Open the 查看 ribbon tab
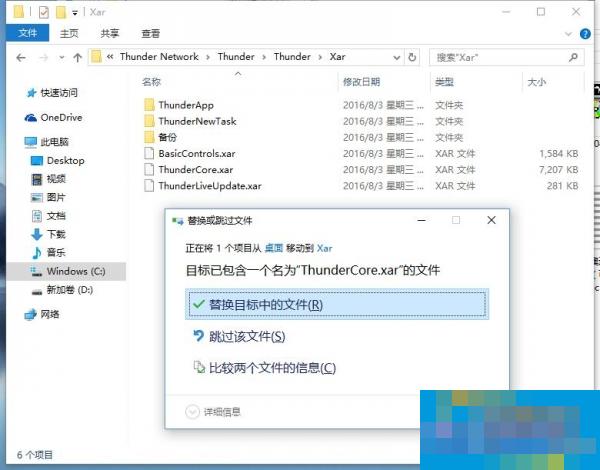Screen dimensions: 600x470 click(x=150, y=34)
